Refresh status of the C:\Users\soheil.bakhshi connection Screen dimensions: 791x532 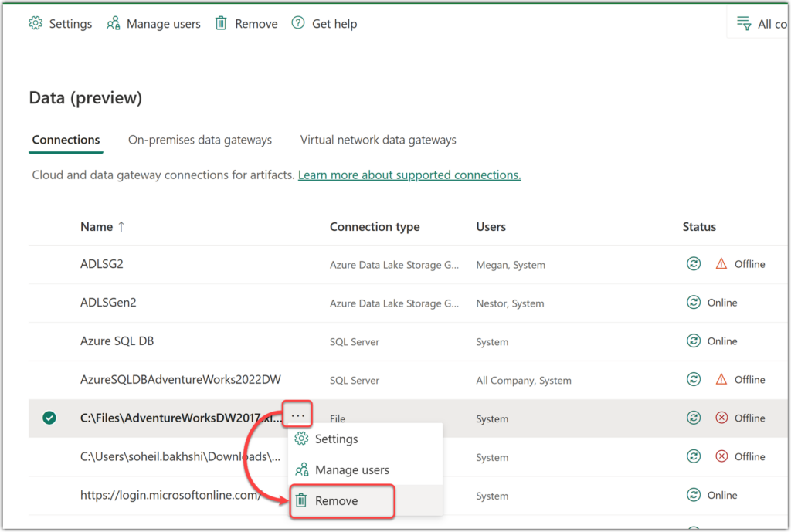click(694, 456)
